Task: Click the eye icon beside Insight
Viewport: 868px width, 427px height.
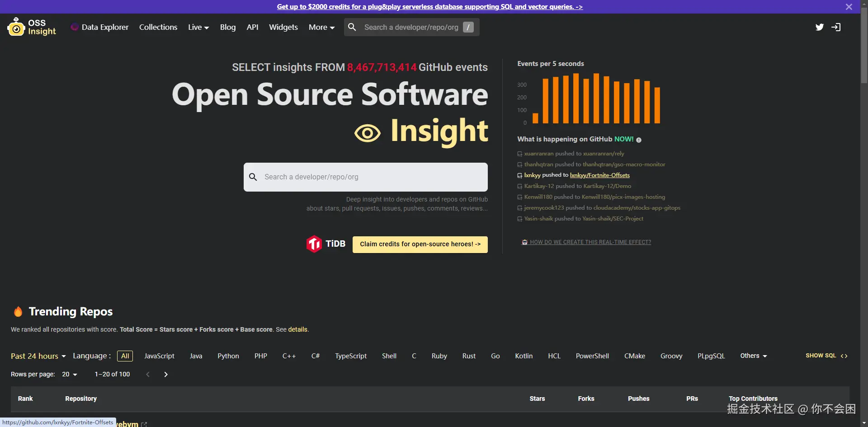Action: (367, 133)
